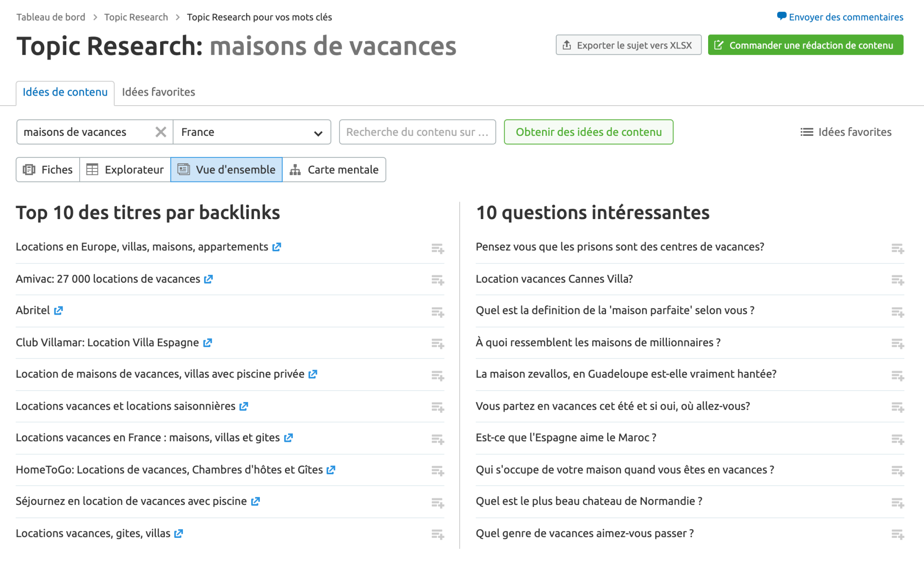Expand the France country dropdown

pyautogui.click(x=317, y=133)
